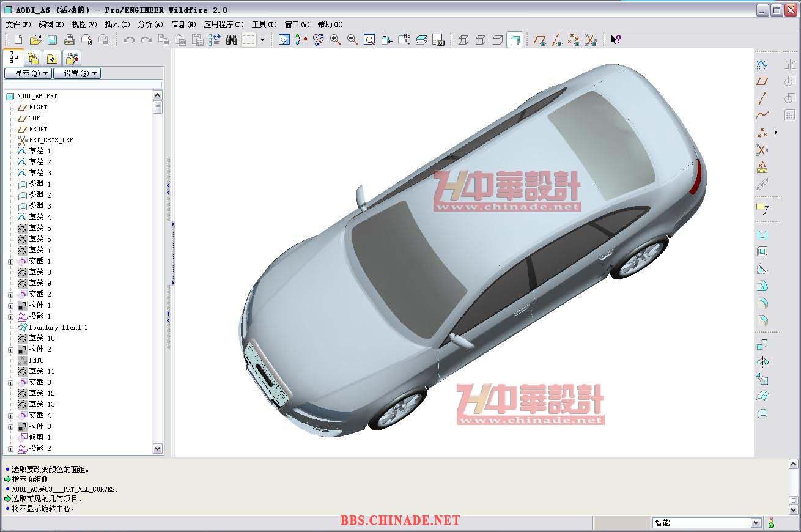Open the 显示 dropdown in model tree
Image resolution: width=801 pixels, height=532 pixels.
[x=28, y=73]
